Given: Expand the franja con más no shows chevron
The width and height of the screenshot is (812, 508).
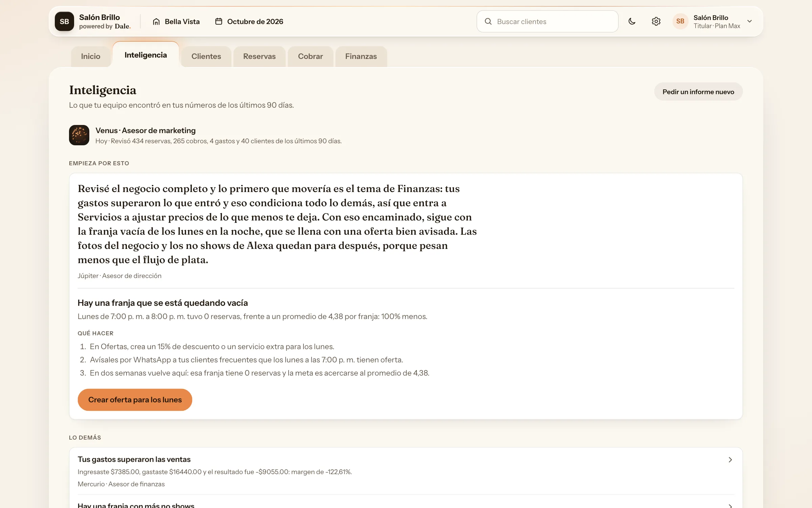Looking at the screenshot, I should [730, 505].
